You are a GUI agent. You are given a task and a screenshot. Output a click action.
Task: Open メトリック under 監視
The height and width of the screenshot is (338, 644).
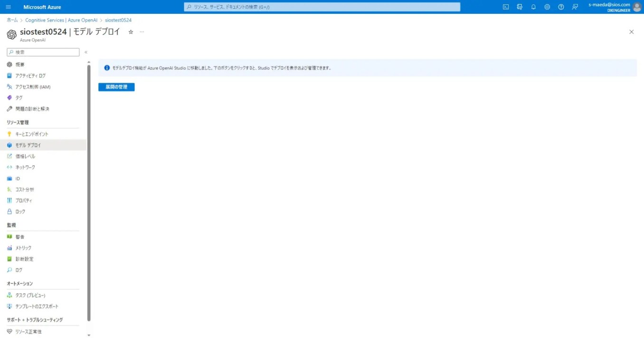coord(24,248)
